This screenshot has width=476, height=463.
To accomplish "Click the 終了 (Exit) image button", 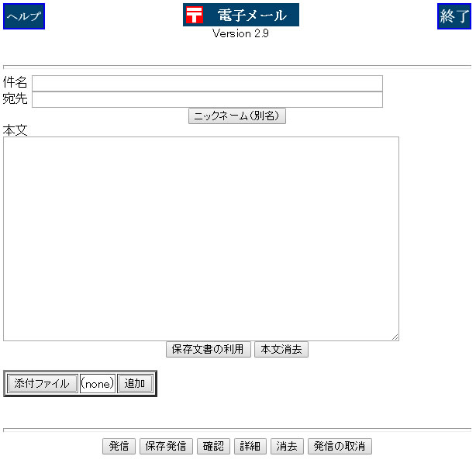I will tap(454, 16).
